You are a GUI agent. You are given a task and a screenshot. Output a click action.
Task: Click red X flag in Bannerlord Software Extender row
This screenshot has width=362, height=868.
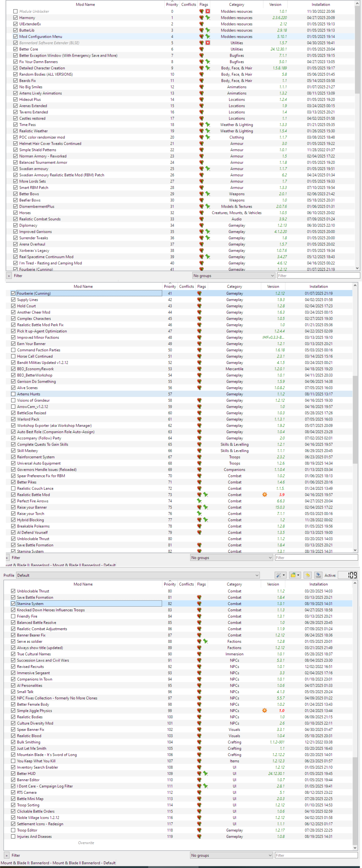tap(208, 43)
